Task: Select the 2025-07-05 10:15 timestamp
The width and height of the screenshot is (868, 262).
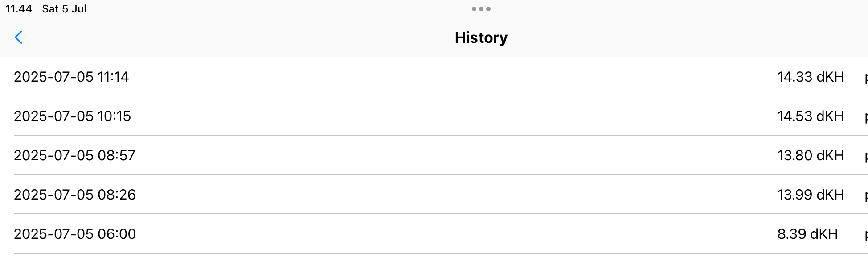Action: tap(72, 116)
